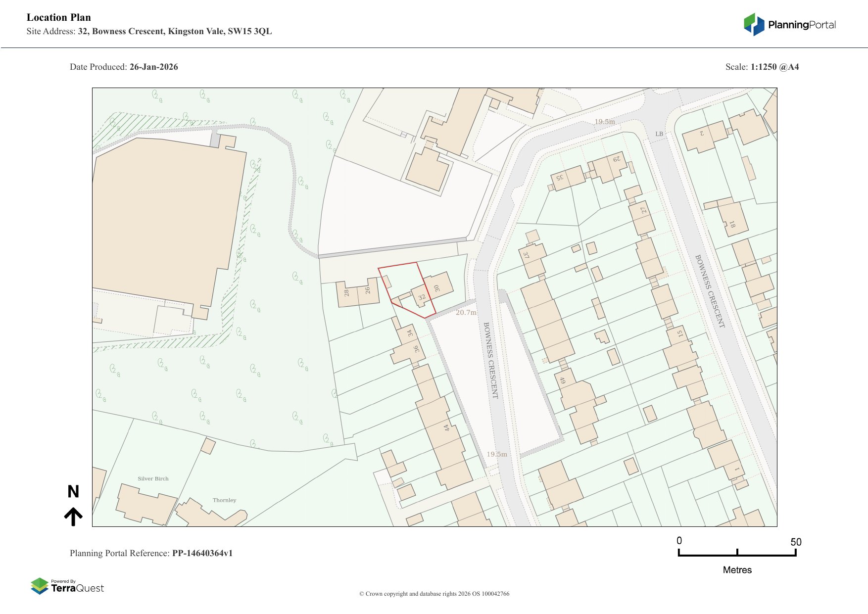Viewport: 868px width, 614px height.
Task: Click the TerraQuest logo icon
Action: [x=40, y=586]
